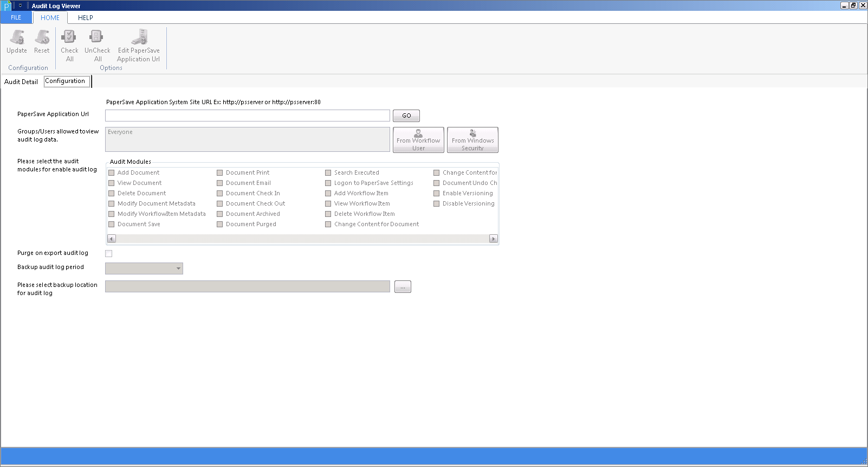Tick the Logon to PaperSave Settings checkbox
Image resolution: width=868 pixels, height=467 pixels.
[x=328, y=183]
